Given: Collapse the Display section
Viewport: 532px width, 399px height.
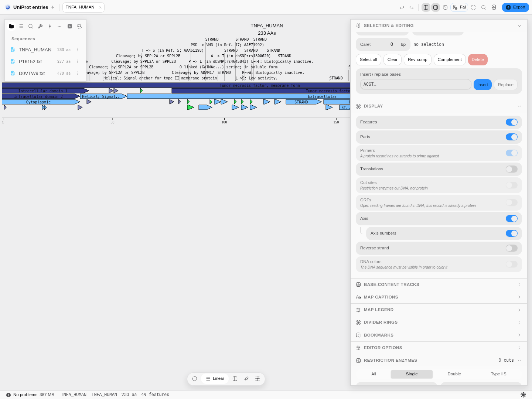Looking at the screenshot, I should click(x=439, y=106).
